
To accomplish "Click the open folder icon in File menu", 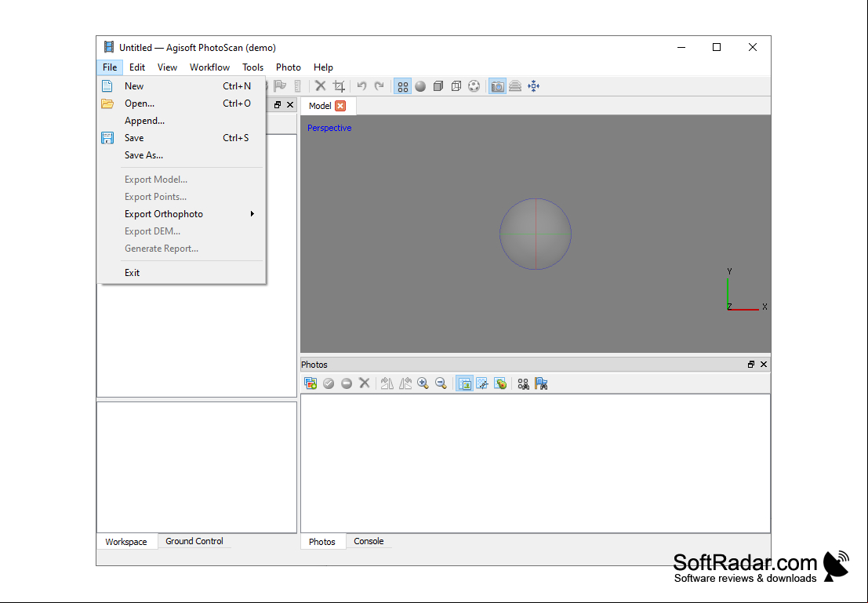I will coord(107,104).
